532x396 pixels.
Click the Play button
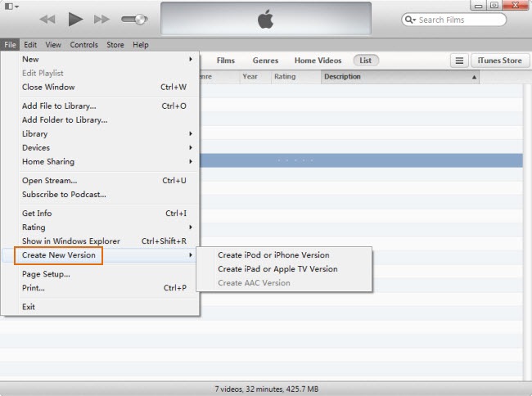pos(75,19)
